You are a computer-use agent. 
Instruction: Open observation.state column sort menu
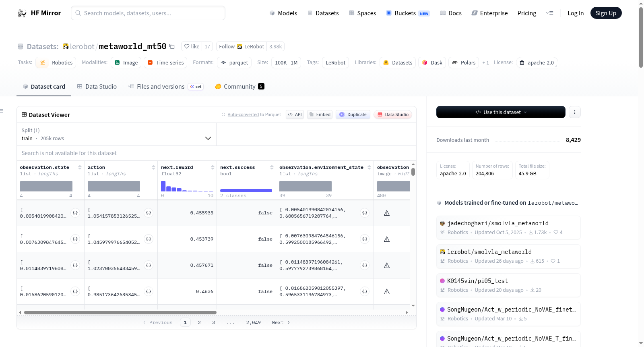tap(80, 167)
